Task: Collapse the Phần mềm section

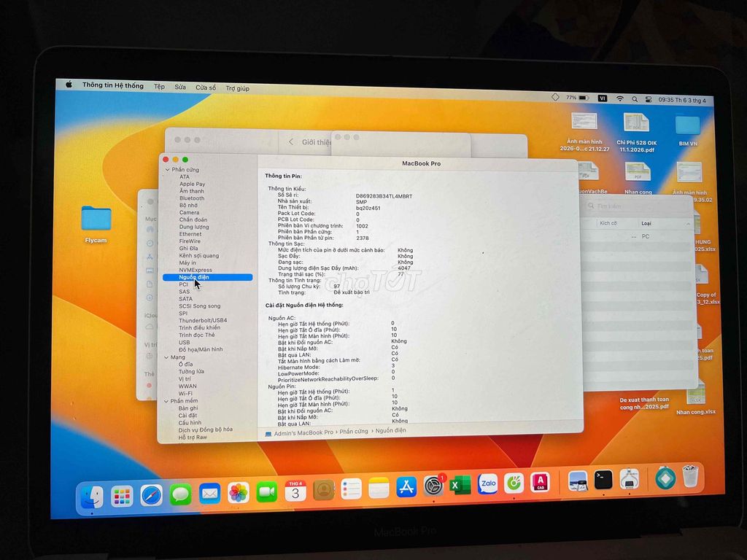Action: (x=166, y=401)
